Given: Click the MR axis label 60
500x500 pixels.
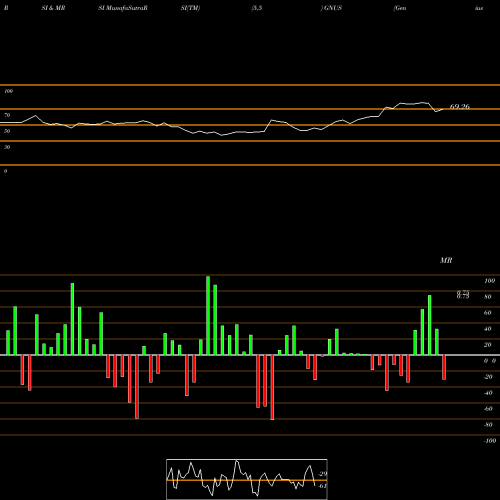Looking at the screenshot, I should (x=488, y=313).
